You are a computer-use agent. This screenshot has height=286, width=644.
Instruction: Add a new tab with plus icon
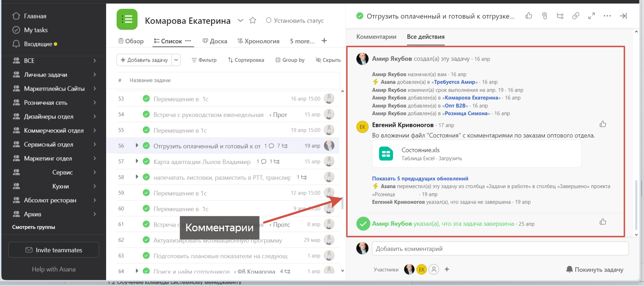point(324,41)
